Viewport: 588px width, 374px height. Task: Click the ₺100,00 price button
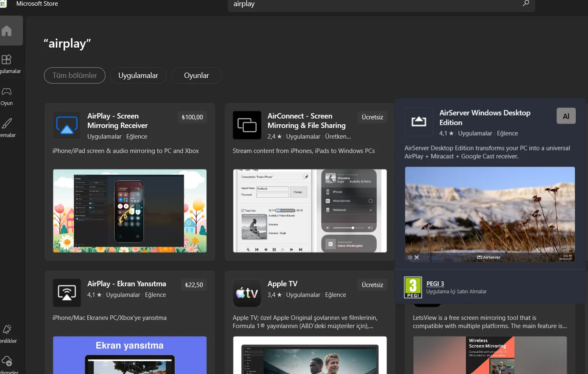[x=193, y=117]
